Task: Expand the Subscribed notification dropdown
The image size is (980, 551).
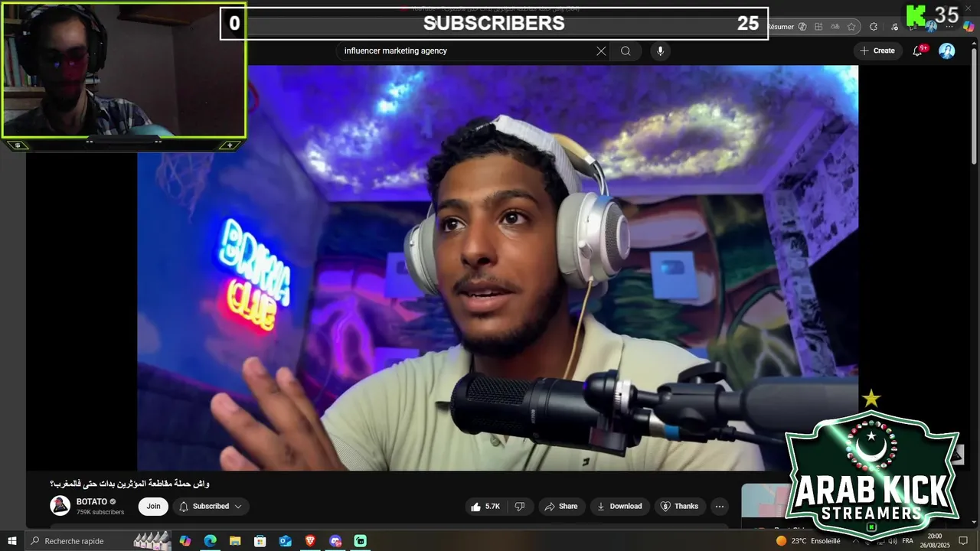Action: coord(211,506)
